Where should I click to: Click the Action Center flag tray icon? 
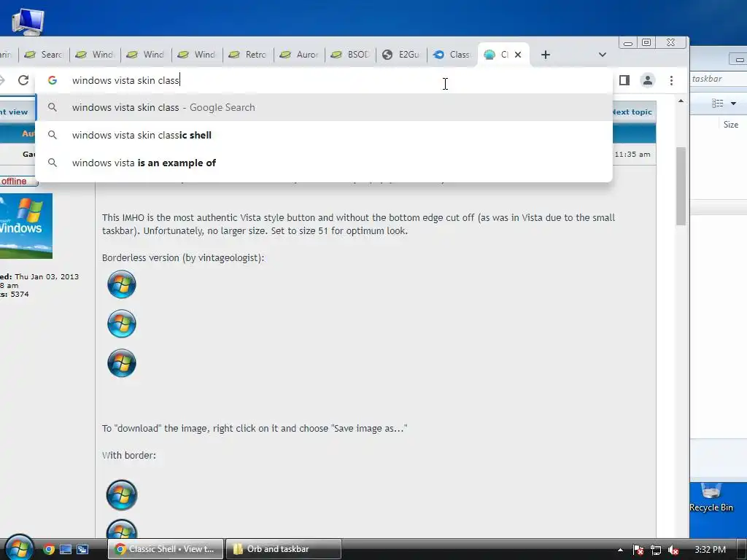pyautogui.click(x=638, y=550)
